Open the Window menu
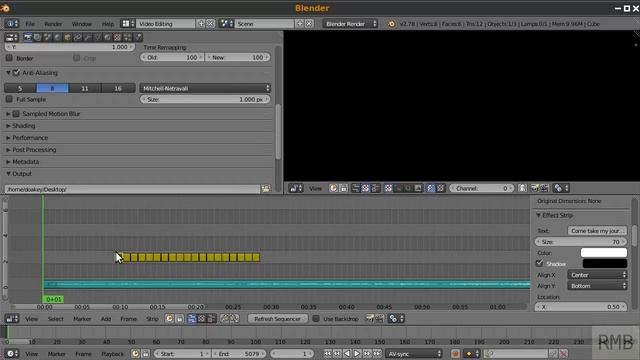The height and width of the screenshot is (360, 640). [x=82, y=24]
